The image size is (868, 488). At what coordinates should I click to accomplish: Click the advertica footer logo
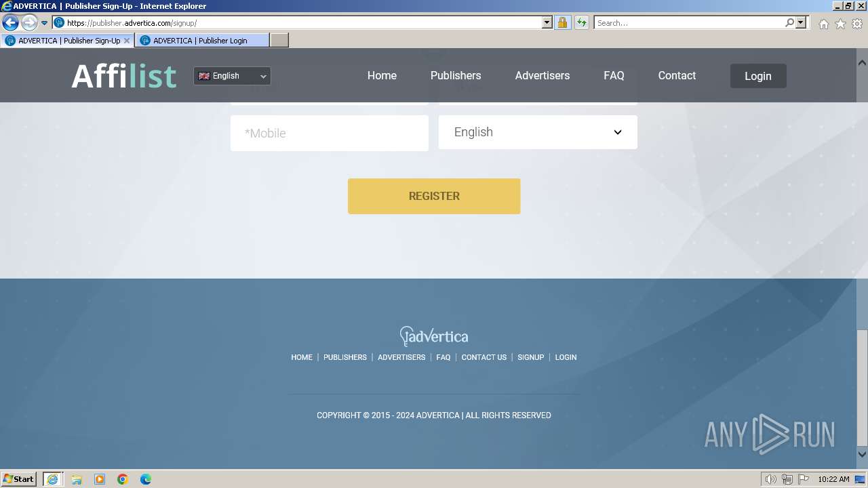coord(434,336)
